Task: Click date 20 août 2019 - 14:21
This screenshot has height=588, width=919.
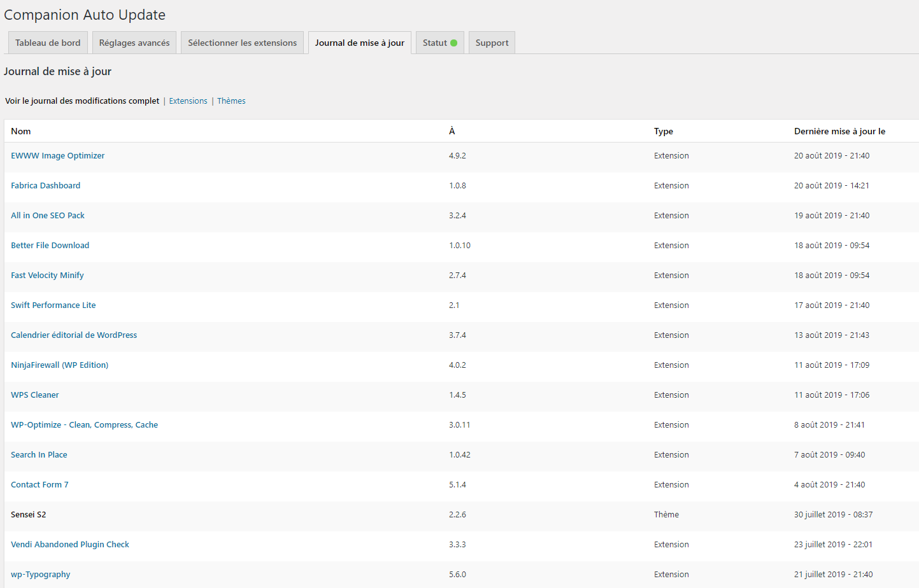Action: pos(832,185)
